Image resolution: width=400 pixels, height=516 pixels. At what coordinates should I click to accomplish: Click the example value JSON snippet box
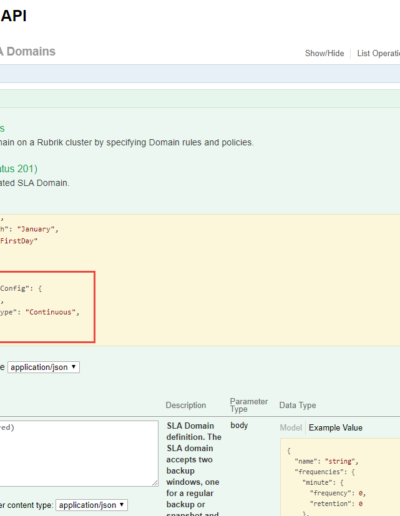click(340, 477)
